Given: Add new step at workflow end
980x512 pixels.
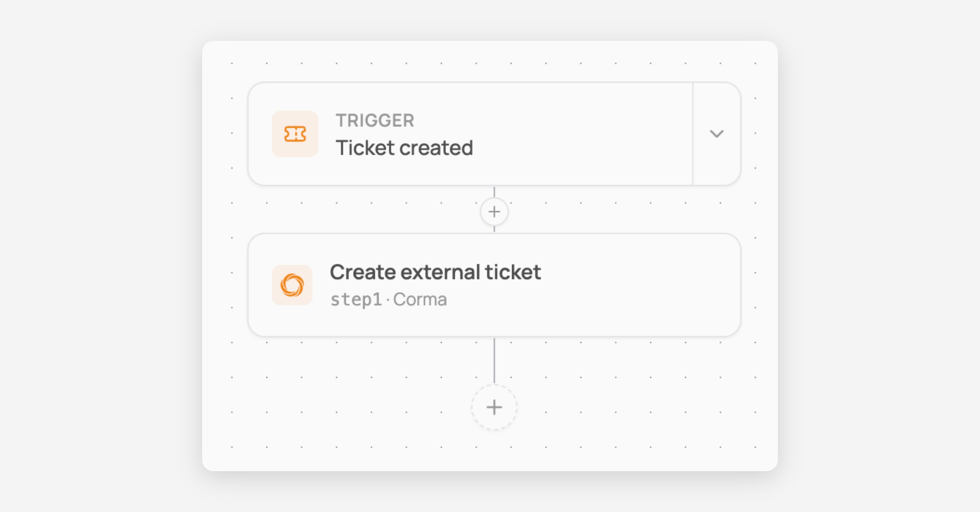Looking at the screenshot, I should coord(494,407).
